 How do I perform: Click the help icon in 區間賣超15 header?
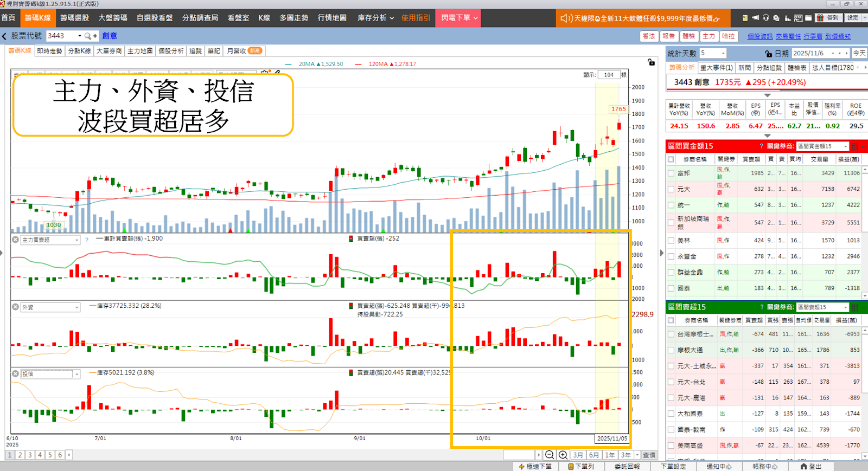click(x=761, y=307)
